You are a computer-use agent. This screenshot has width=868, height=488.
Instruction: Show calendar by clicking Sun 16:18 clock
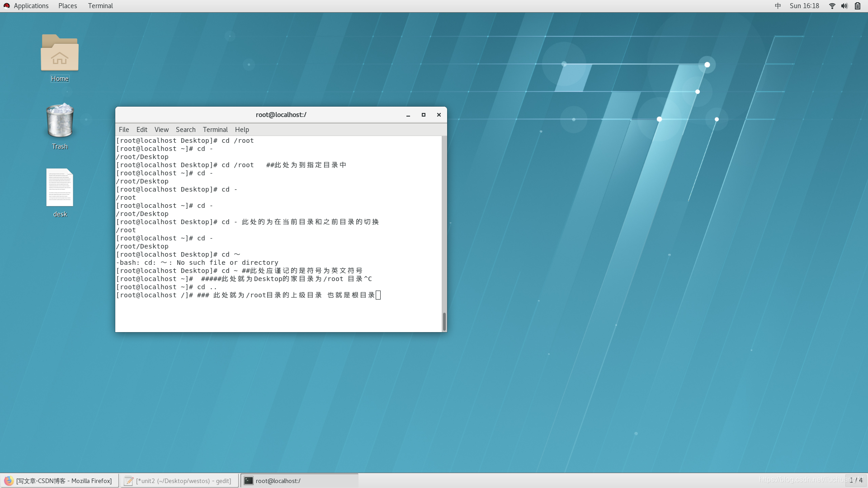804,6
